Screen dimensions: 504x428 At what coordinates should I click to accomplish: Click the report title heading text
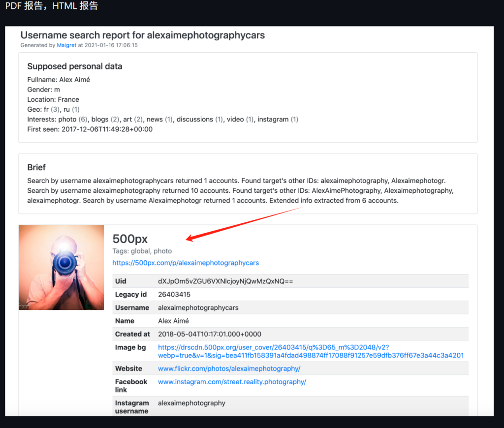(143, 35)
